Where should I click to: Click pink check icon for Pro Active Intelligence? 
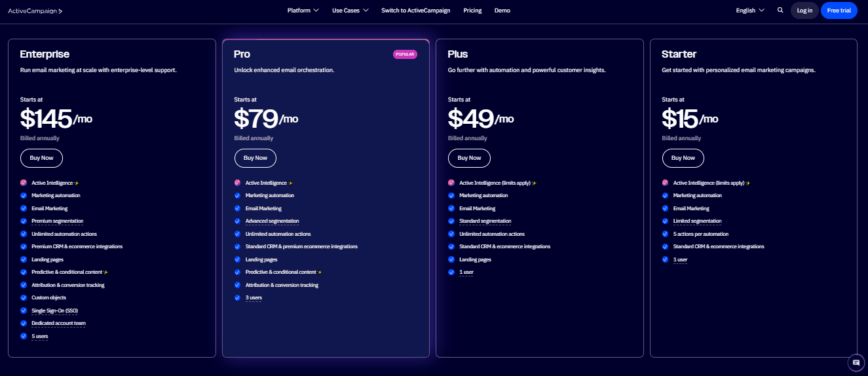pos(238,183)
